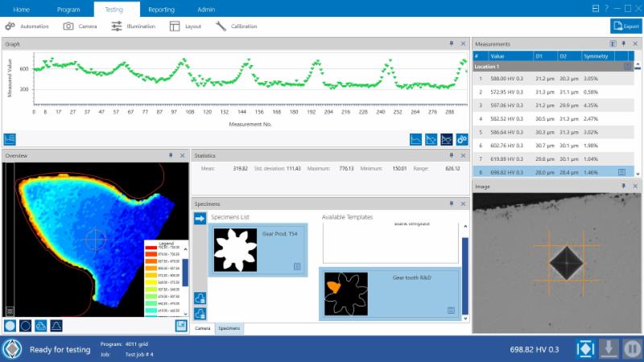This screenshot has width=644, height=362.
Task: Open details icon on row 698.82 HV 0.3
Action: 621,172
